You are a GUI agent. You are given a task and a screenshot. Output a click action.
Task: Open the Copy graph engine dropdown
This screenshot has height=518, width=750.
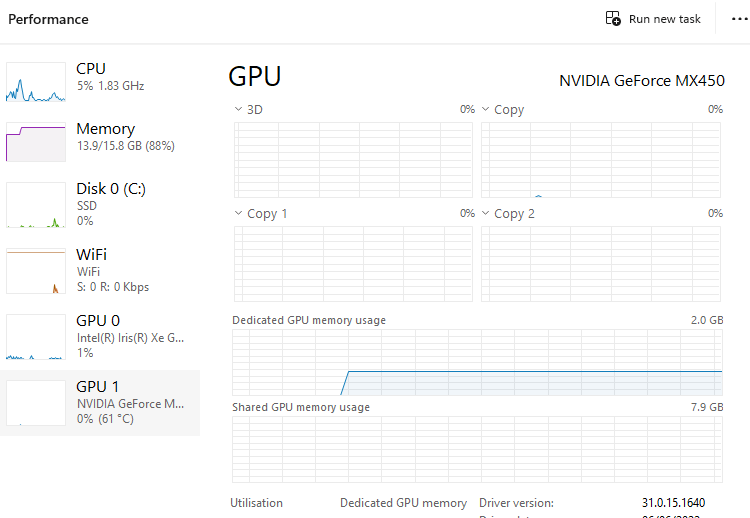coord(487,109)
